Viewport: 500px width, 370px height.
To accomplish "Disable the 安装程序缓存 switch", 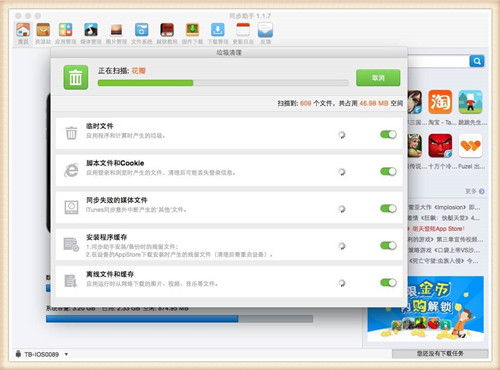I will (x=388, y=245).
